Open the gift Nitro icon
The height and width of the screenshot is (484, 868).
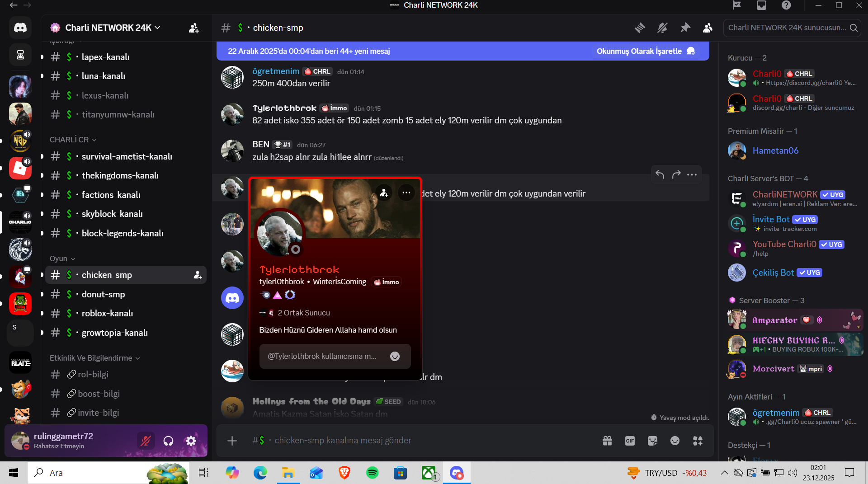click(x=607, y=441)
